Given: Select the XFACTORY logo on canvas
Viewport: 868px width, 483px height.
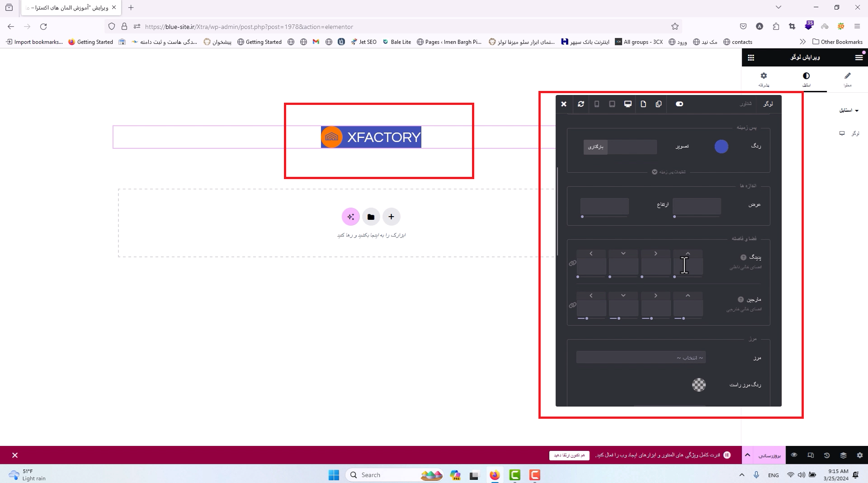Looking at the screenshot, I should point(371,137).
